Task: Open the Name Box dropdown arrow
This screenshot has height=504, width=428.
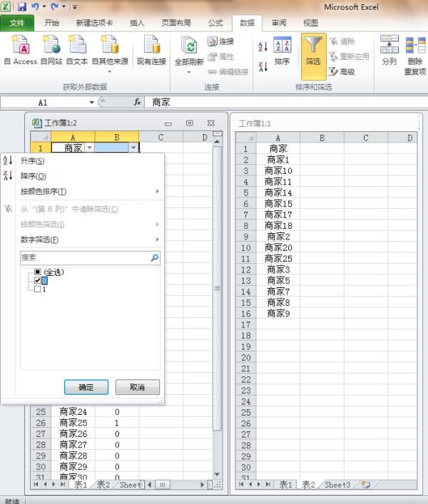Action: pos(91,103)
